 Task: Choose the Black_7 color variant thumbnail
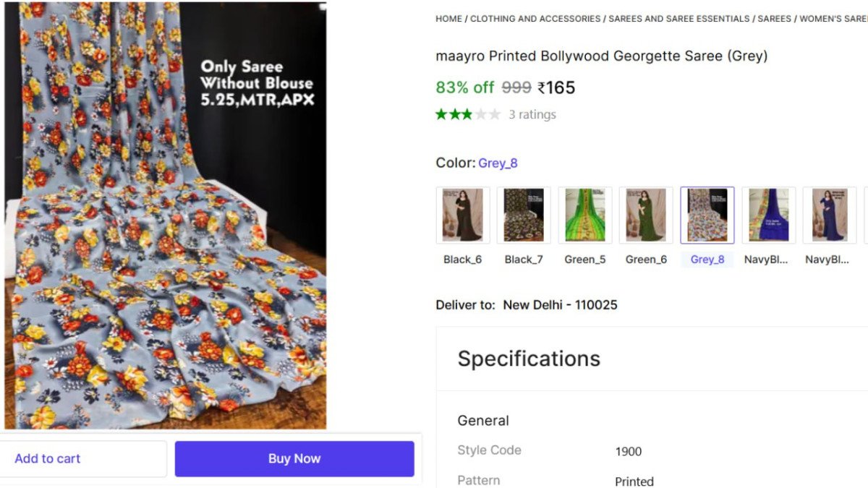524,215
